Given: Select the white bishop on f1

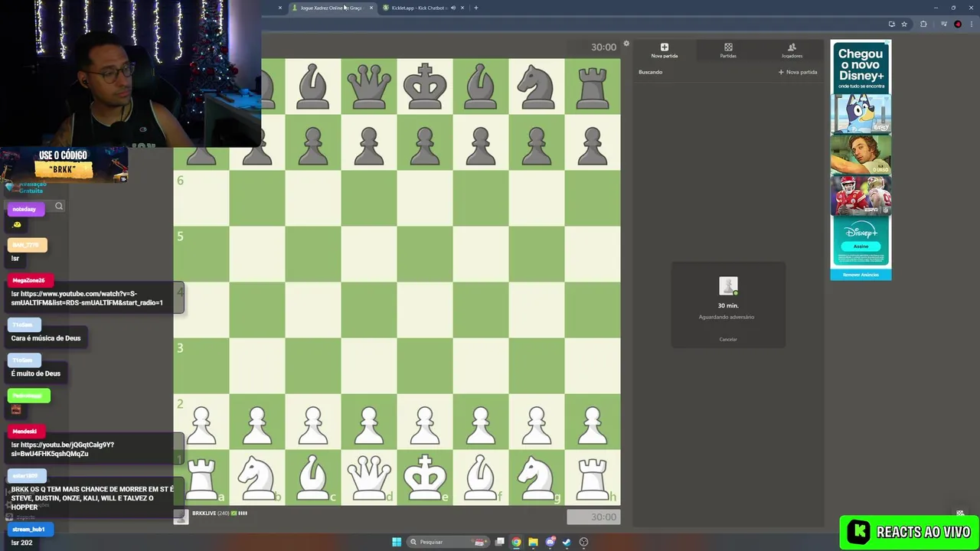Looking at the screenshot, I should (x=481, y=477).
